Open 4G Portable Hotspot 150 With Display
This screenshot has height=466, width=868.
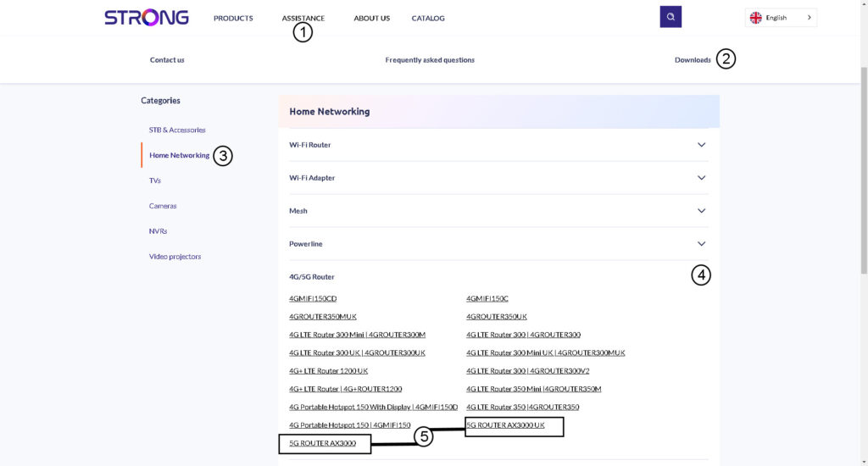(373, 407)
